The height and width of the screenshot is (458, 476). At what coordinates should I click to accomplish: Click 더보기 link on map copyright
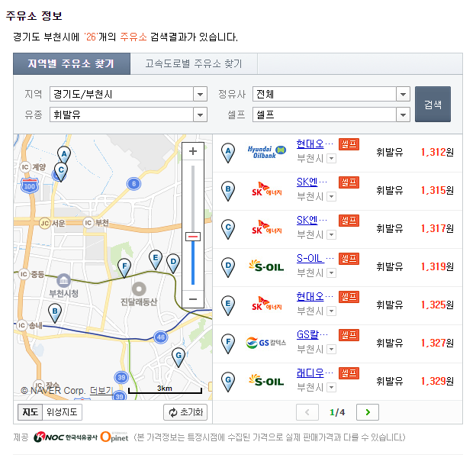(x=101, y=391)
